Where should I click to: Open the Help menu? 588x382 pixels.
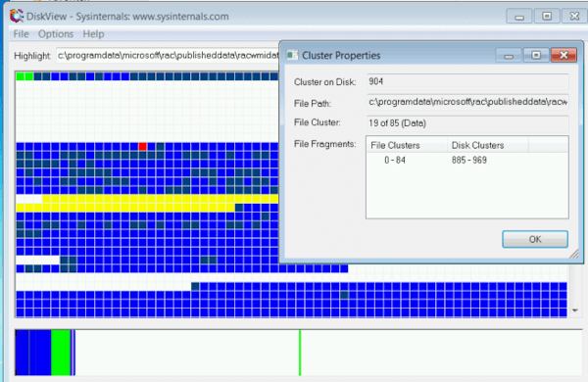[93, 34]
